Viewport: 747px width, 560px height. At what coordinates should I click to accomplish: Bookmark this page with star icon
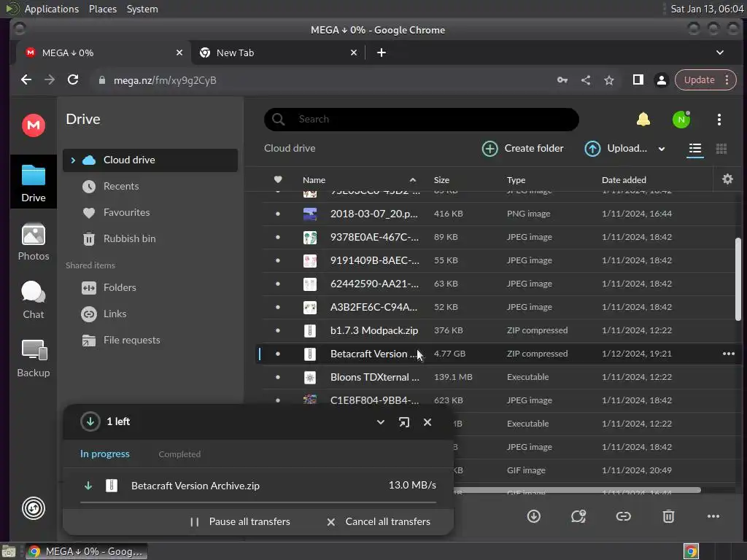(x=609, y=80)
